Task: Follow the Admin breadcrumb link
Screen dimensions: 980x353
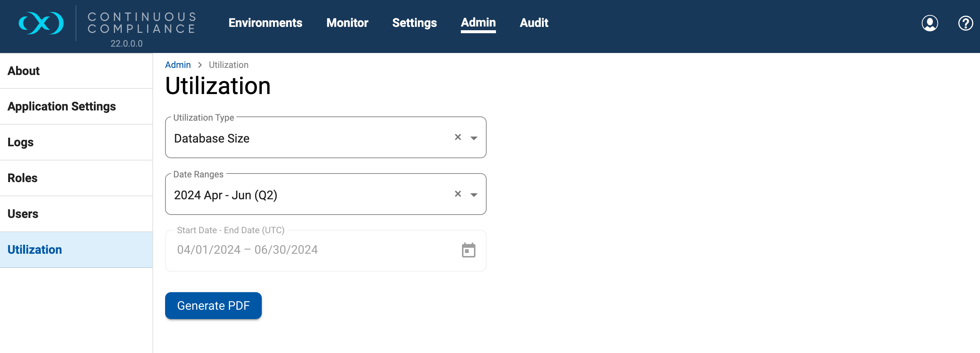Action: coord(178,65)
